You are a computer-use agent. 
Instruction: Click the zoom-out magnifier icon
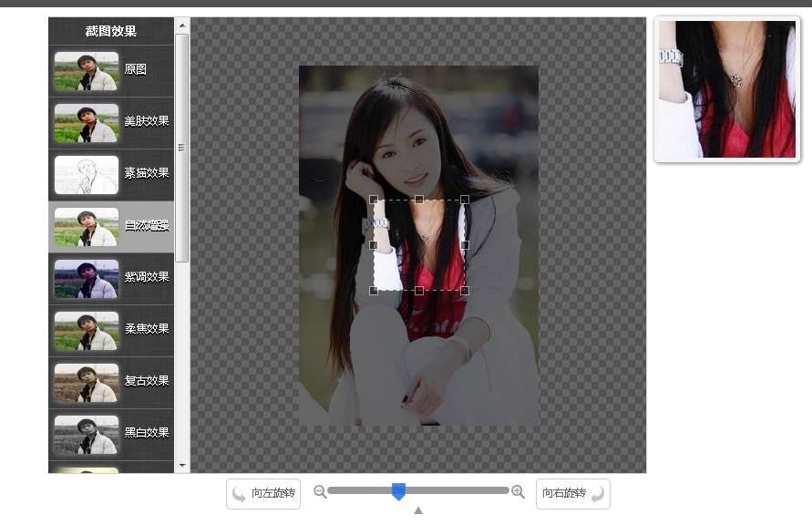(x=320, y=490)
